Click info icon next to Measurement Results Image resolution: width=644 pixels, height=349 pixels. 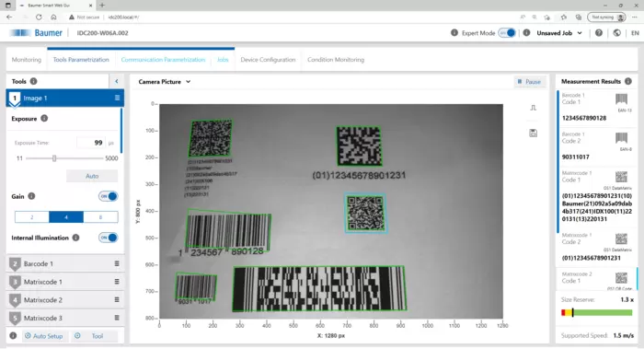coord(628,81)
